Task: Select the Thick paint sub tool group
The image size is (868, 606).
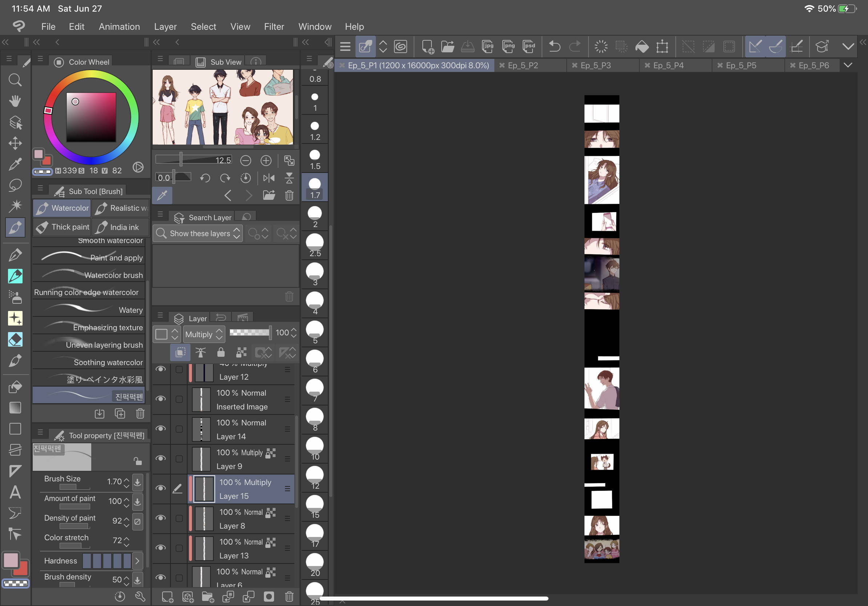Action: pos(62,227)
